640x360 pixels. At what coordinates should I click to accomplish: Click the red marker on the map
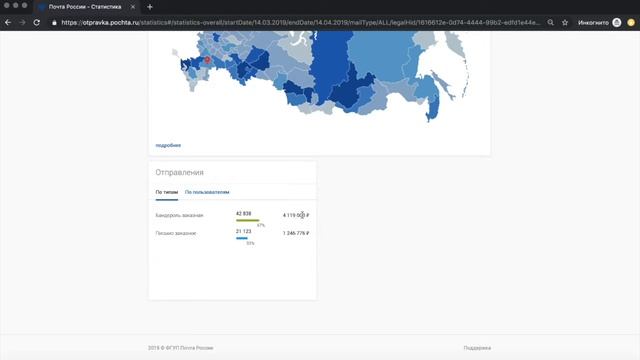tap(207, 60)
